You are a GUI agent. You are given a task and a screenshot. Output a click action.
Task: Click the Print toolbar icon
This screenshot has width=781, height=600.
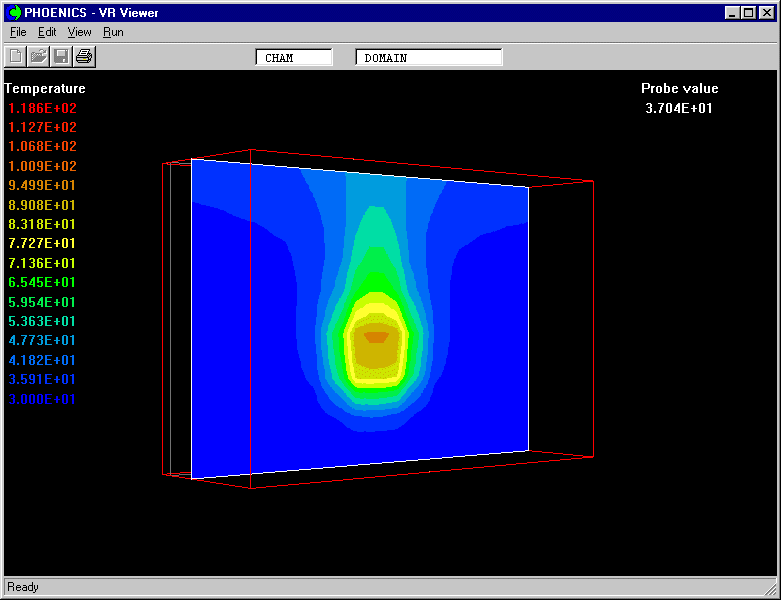click(x=84, y=57)
